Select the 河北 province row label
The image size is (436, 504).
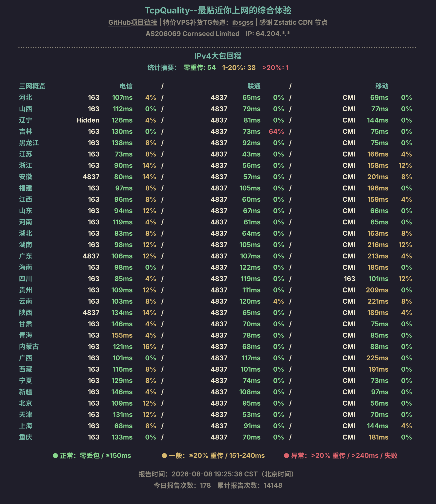click(26, 97)
